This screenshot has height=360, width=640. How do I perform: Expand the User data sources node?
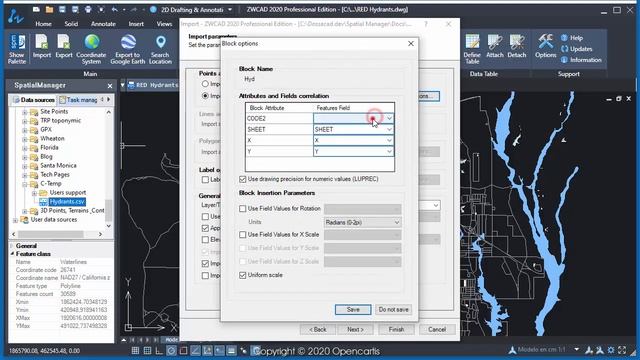pyautogui.click(x=16, y=220)
